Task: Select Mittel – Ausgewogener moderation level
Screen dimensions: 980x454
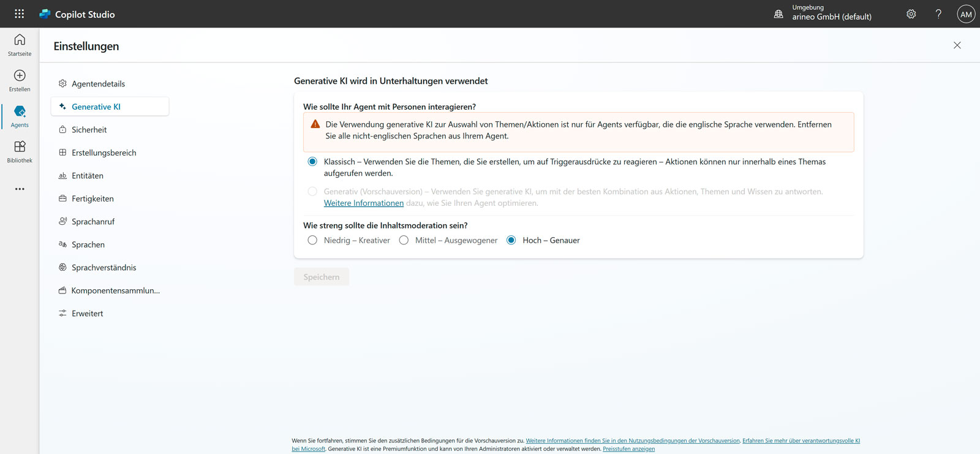Action: [x=404, y=240]
